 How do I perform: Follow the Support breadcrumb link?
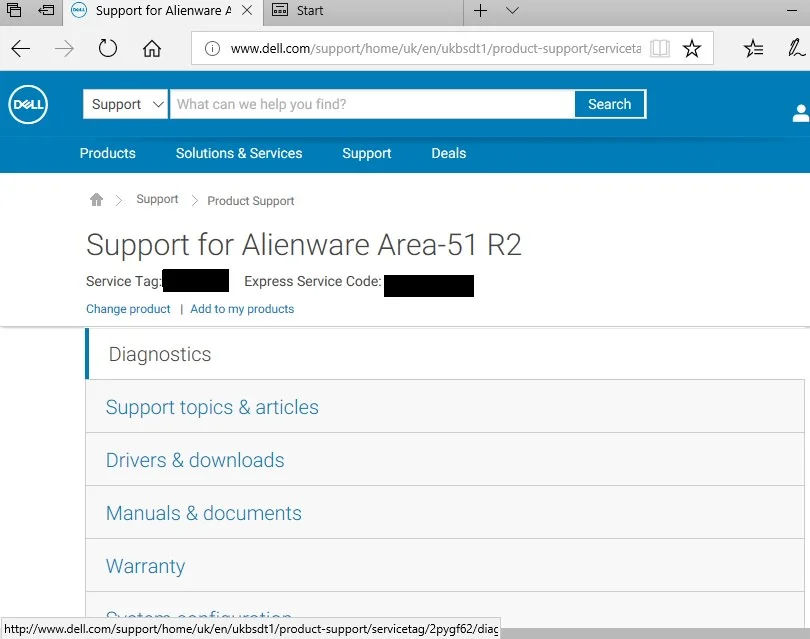pyautogui.click(x=157, y=199)
